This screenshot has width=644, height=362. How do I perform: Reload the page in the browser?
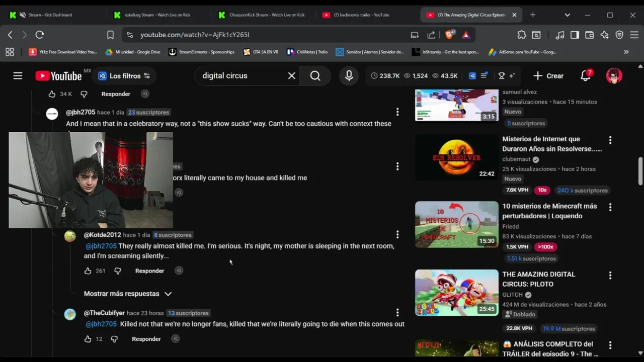point(40,35)
